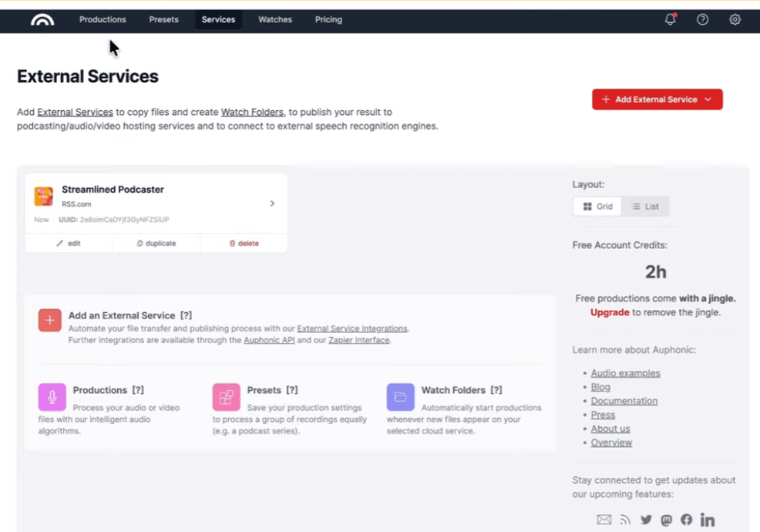Expand Streamlined Podcaster with chevron arrow
The height and width of the screenshot is (532, 760).
[x=272, y=204]
